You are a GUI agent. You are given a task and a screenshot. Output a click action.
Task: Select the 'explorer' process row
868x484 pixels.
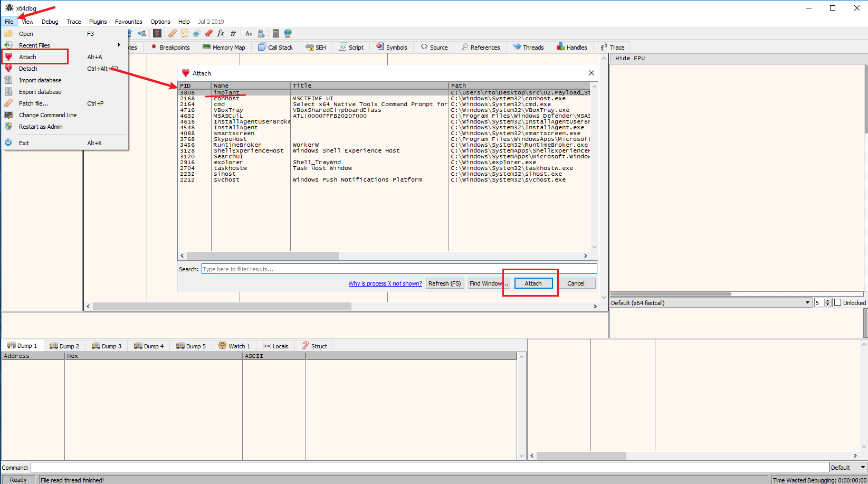tap(384, 162)
